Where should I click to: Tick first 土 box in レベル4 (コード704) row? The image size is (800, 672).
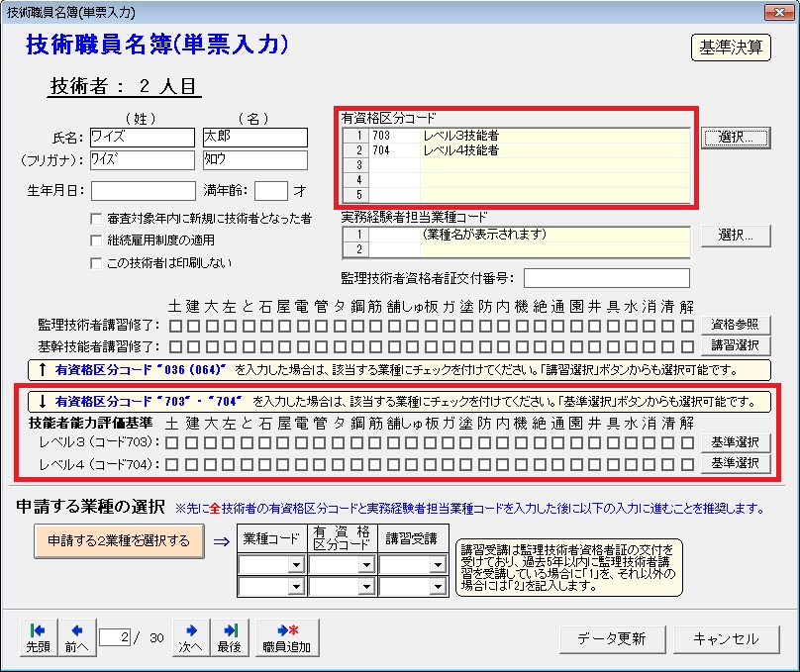[172, 464]
